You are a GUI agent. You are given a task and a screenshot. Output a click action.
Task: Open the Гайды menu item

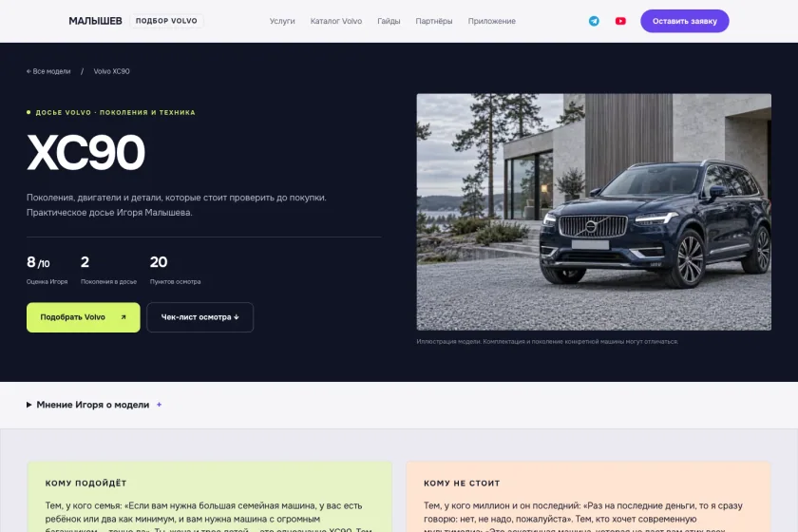click(389, 22)
